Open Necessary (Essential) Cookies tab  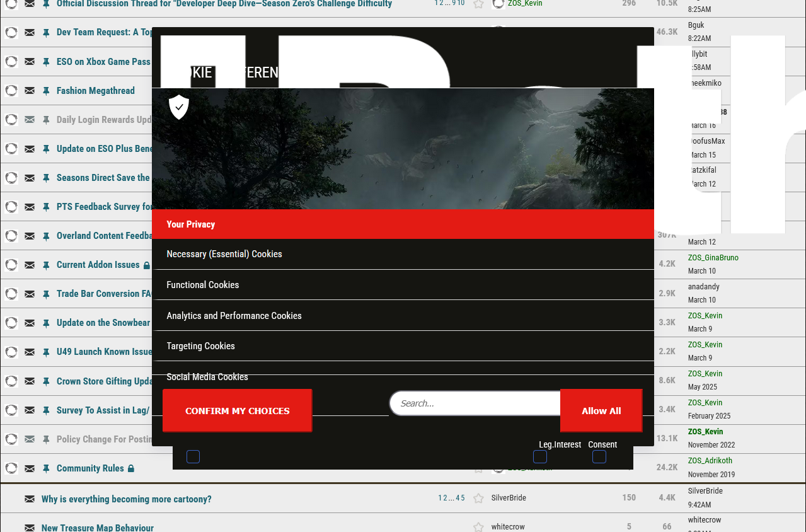click(403, 254)
